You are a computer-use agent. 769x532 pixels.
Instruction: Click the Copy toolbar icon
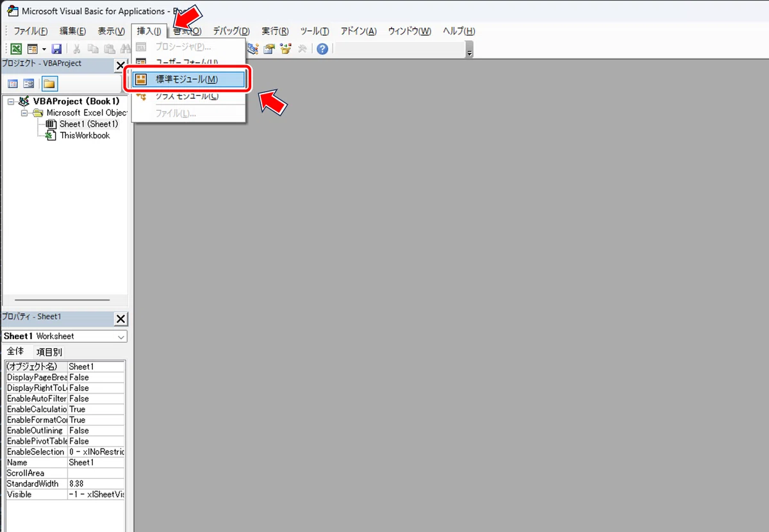93,49
